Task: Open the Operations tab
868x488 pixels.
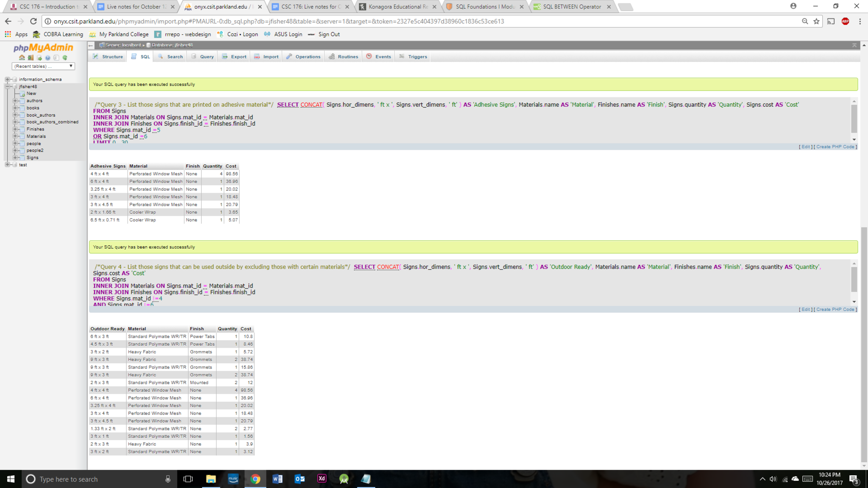Action: 303,57
